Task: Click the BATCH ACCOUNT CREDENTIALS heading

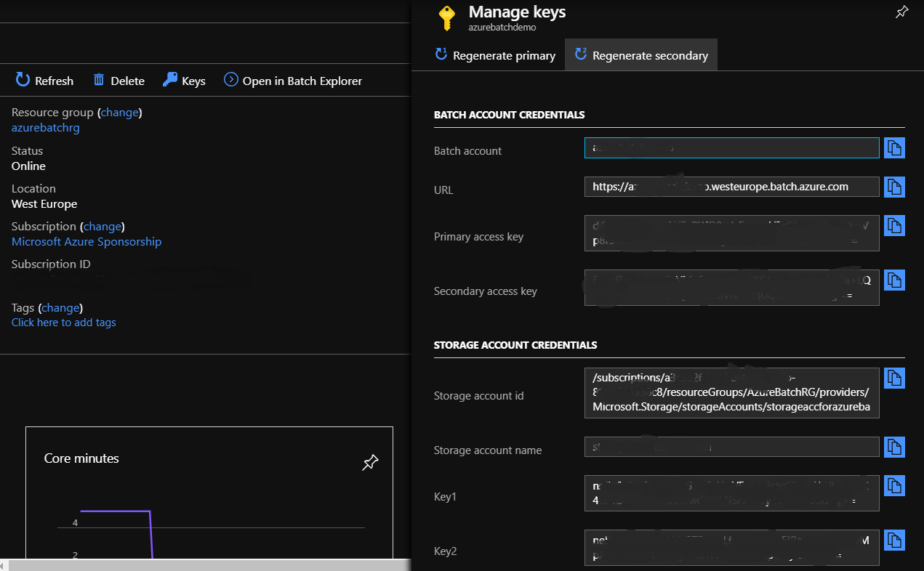Action: pos(510,115)
